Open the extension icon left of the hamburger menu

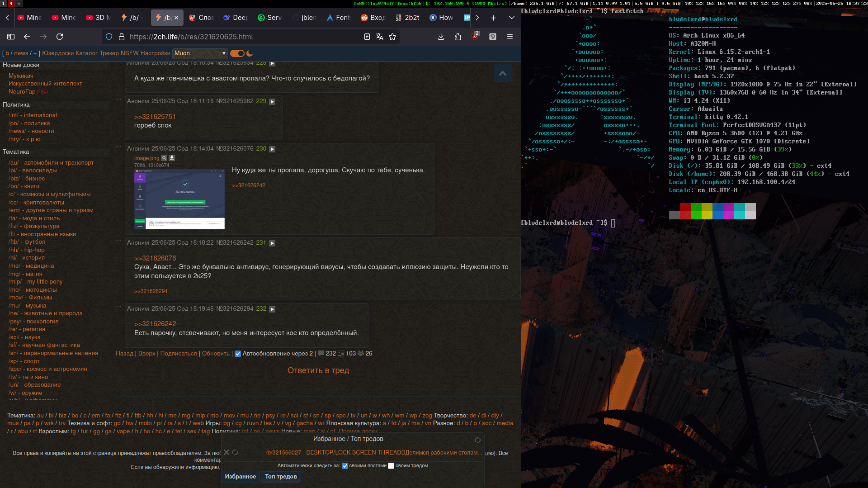pyautogui.click(x=493, y=37)
